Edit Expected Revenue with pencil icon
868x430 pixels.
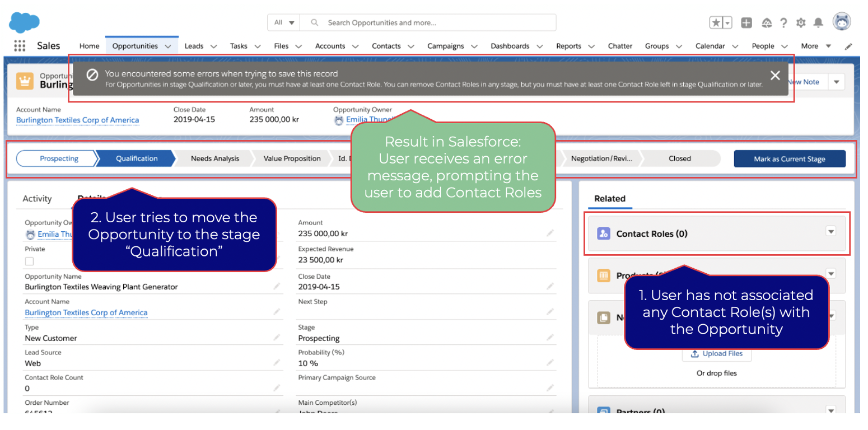click(x=550, y=259)
